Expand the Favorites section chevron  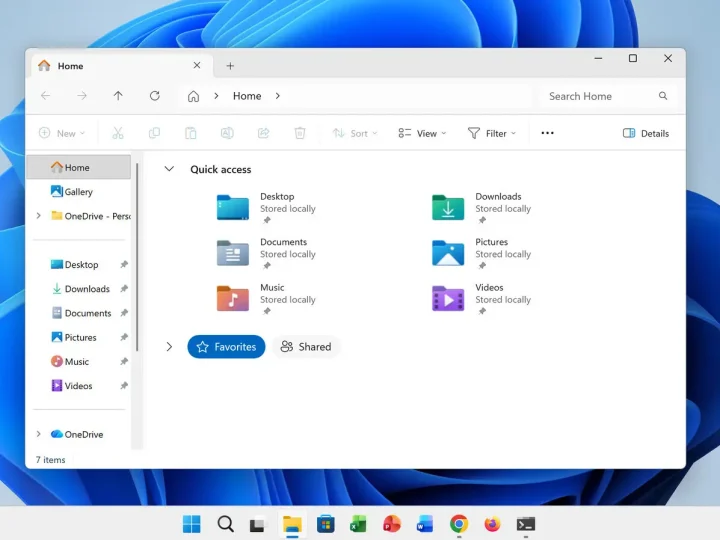[x=169, y=347]
